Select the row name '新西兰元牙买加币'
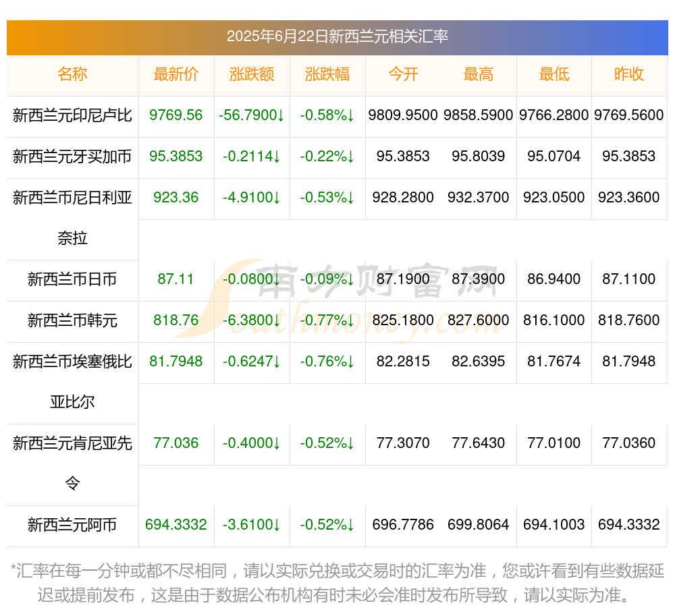Image resolution: width=675 pixels, height=616 pixels. coord(72,157)
